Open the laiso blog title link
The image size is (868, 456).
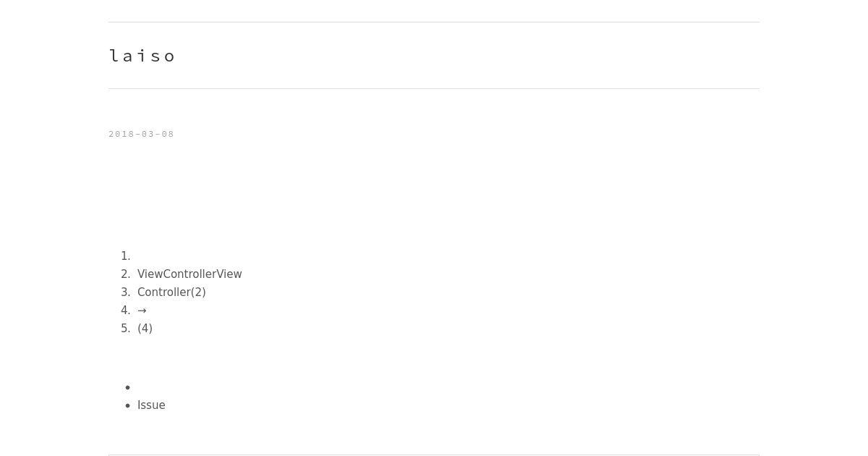tap(142, 56)
